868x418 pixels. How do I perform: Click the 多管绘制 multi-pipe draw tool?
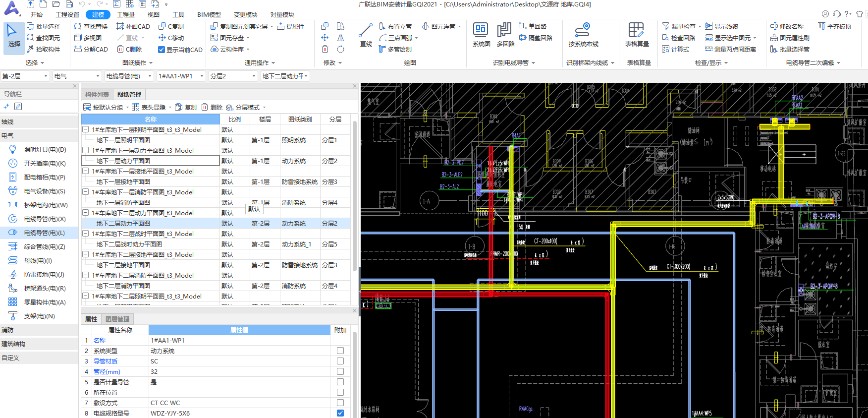pos(395,49)
